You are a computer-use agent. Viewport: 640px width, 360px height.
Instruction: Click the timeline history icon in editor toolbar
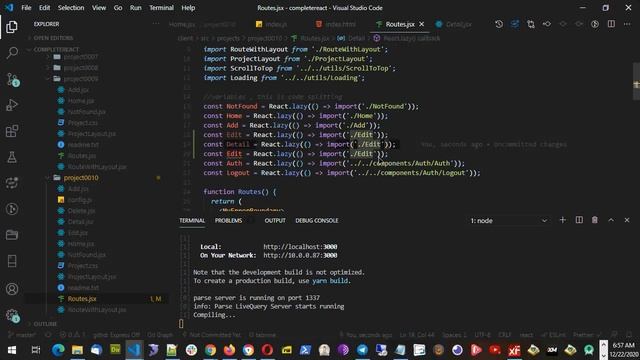coord(499,24)
